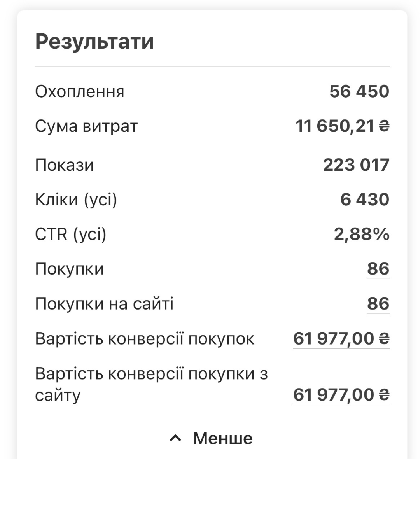Click the Кліки (усі) label

(76, 199)
